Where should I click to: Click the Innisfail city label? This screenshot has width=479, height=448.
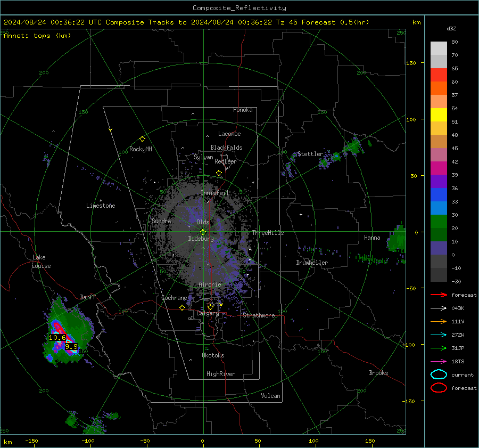pyautogui.click(x=215, y=193)
